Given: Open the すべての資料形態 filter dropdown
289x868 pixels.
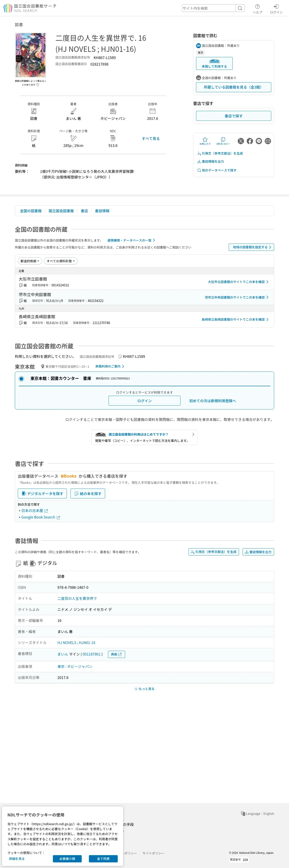Looking at the screenshot, I should click(x=61, y=261).
